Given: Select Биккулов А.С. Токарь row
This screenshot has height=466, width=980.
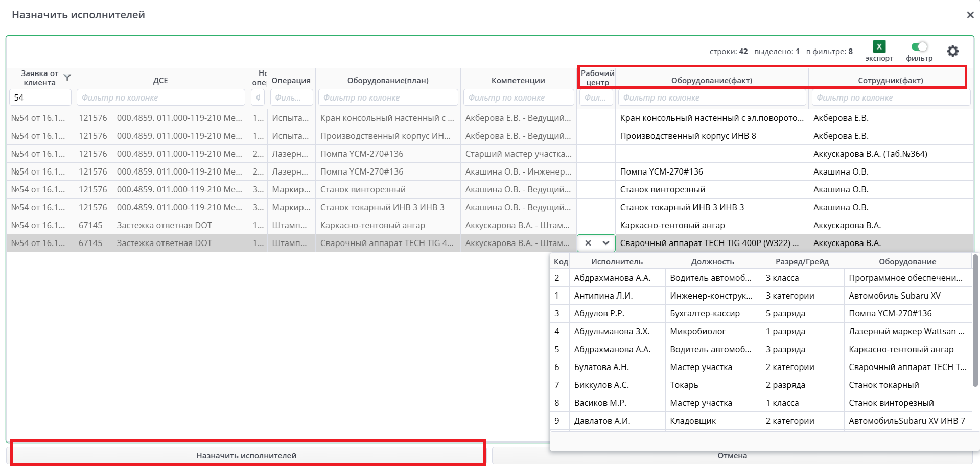Looking at the screenshot, I should pos(684,385).
